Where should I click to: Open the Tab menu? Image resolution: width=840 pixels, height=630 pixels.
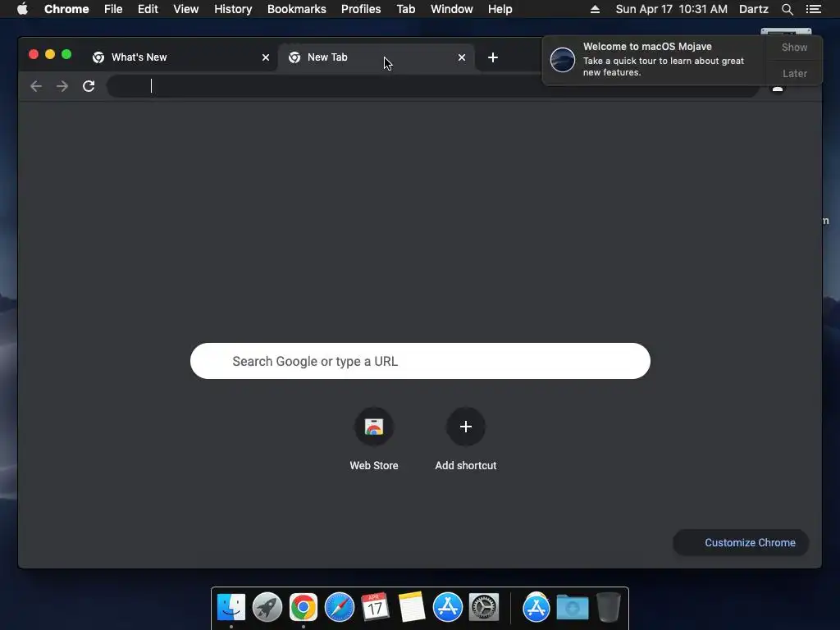(405, 9)
